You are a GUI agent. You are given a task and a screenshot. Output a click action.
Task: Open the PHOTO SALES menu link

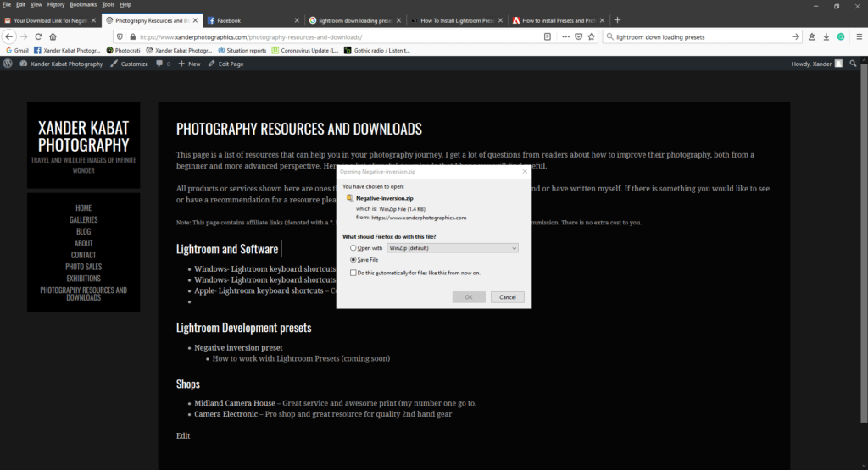pyautogui.click(x=84, y=267)
